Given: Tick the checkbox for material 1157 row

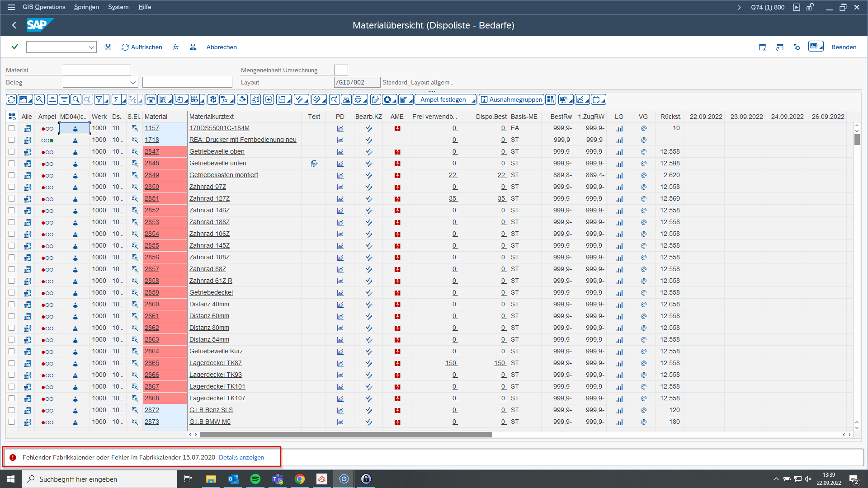Looking at the screenshot, I should coord(12,128).
